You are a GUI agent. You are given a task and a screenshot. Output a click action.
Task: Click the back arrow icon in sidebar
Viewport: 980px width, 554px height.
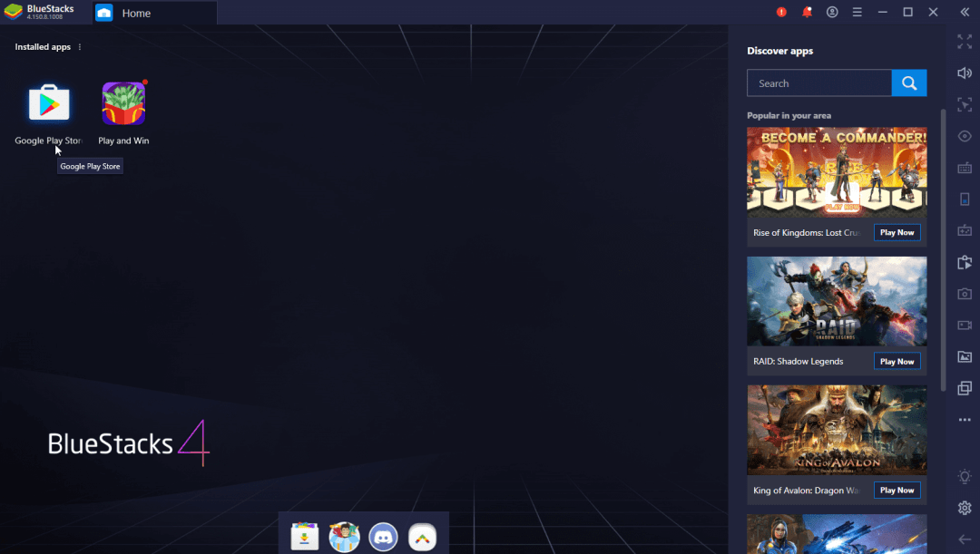[x=965, y=539]
